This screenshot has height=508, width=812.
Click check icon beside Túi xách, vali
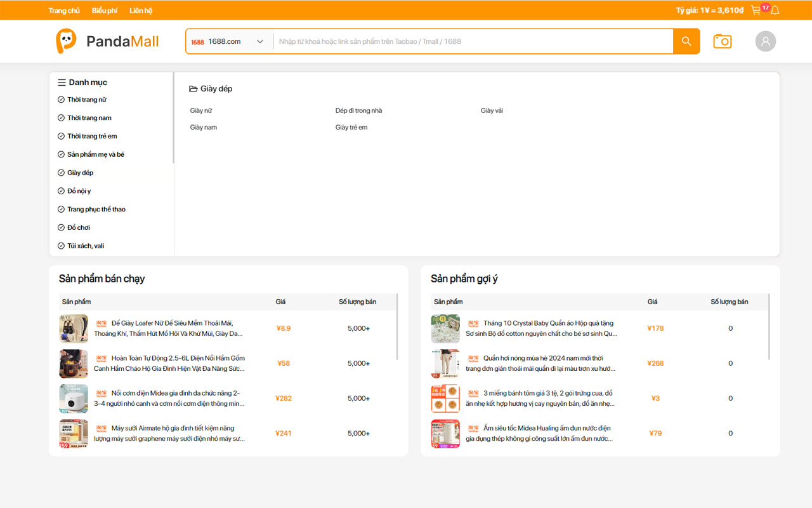coord(62,246)
